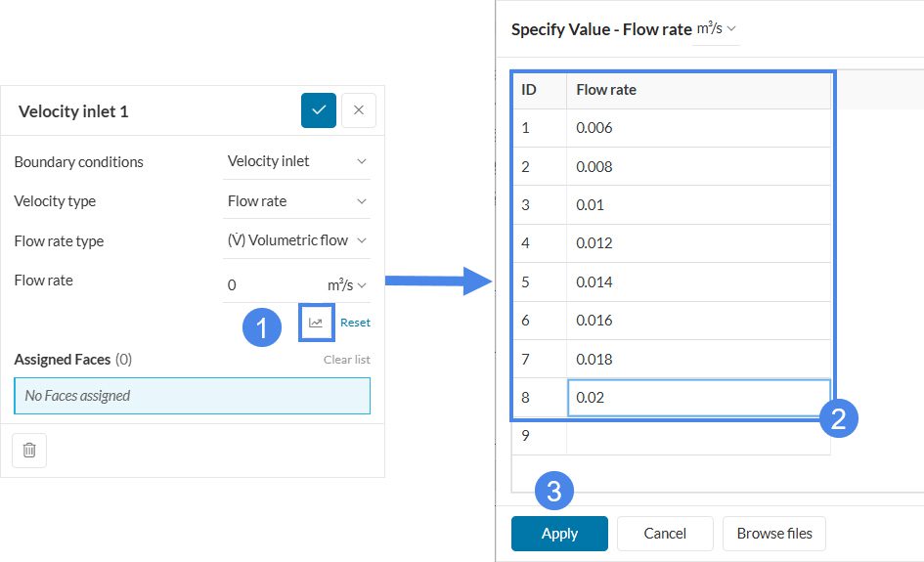Delete the boundary condition with trash icon
Screen dimensions: 924x562
click(29, 450)
